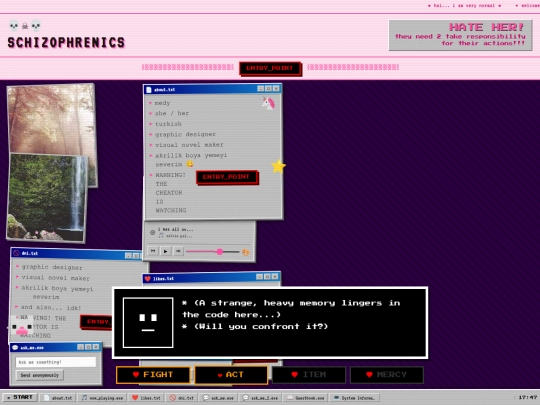Click the orange palette icon in music player
Image resolution: width=540 pixels, height=405 pixels.
(x=246, y=252)
